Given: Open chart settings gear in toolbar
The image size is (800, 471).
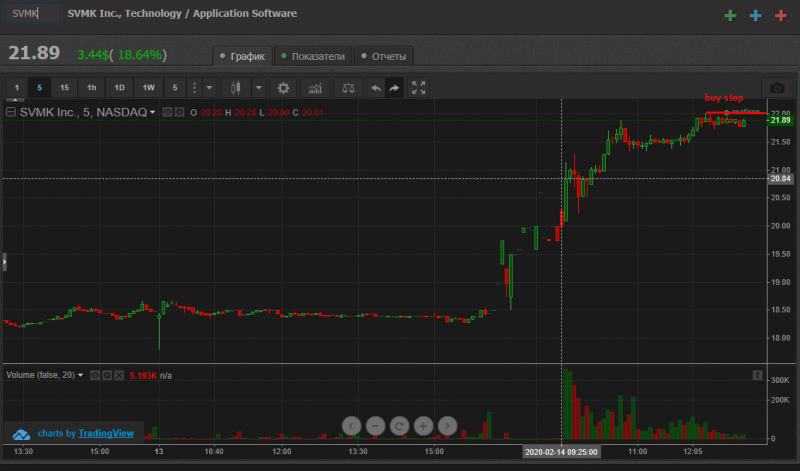Looking at the screenshot, I should (283, 88).
